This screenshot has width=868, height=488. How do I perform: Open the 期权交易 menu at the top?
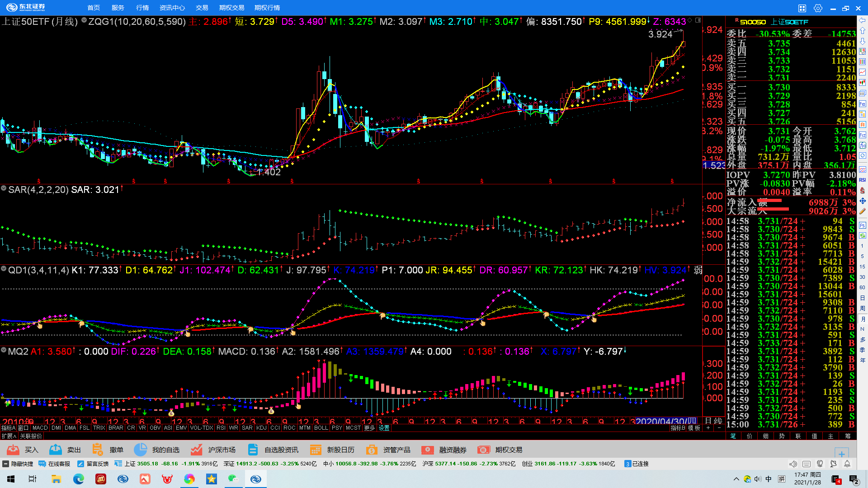[x=231, y=8]
